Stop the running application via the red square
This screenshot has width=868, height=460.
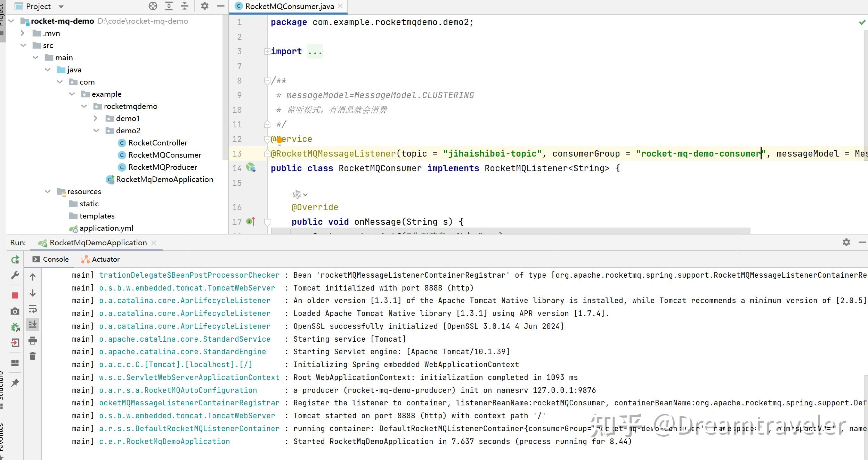[x=15, y=295]
